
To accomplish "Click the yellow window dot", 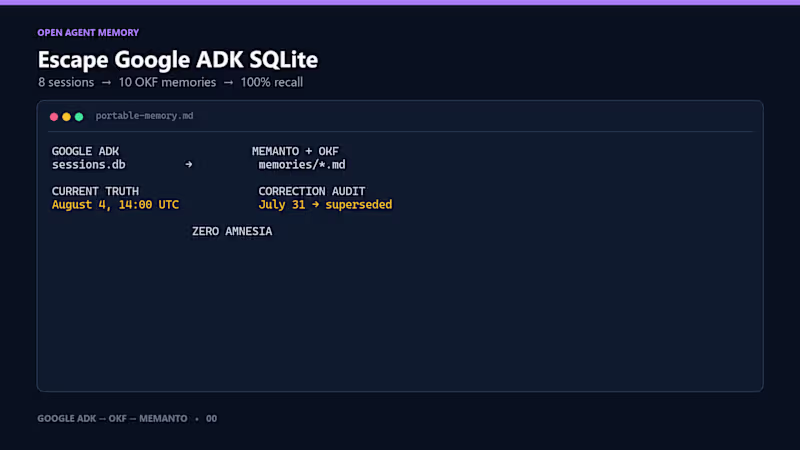I will coord(66,117).
